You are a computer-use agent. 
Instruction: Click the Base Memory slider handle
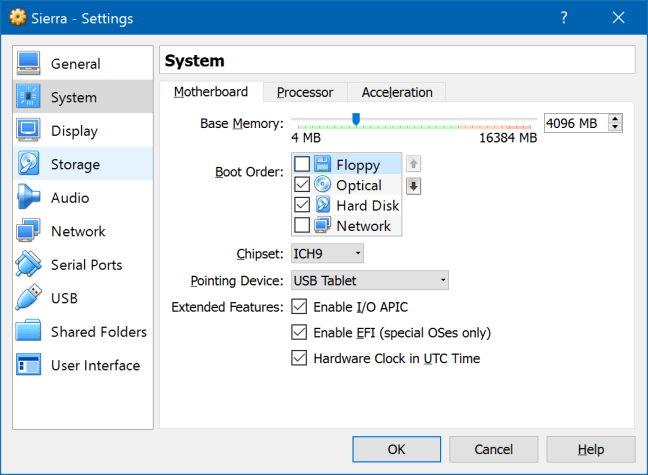point(355,120)
